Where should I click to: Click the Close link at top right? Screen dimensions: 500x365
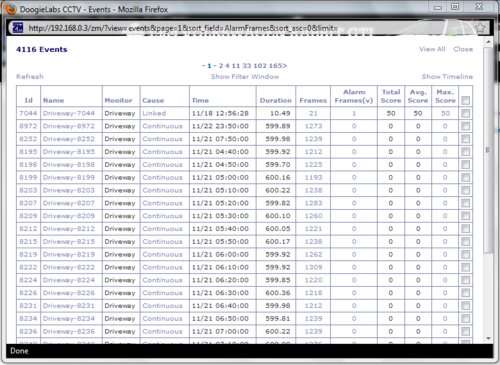(x=463, y=49)
